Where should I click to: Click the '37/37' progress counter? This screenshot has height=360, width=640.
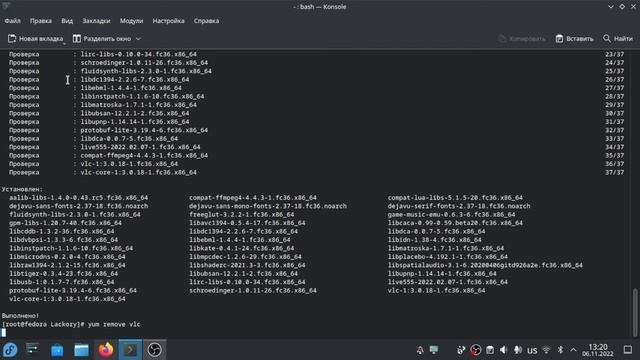pos(614,172)
